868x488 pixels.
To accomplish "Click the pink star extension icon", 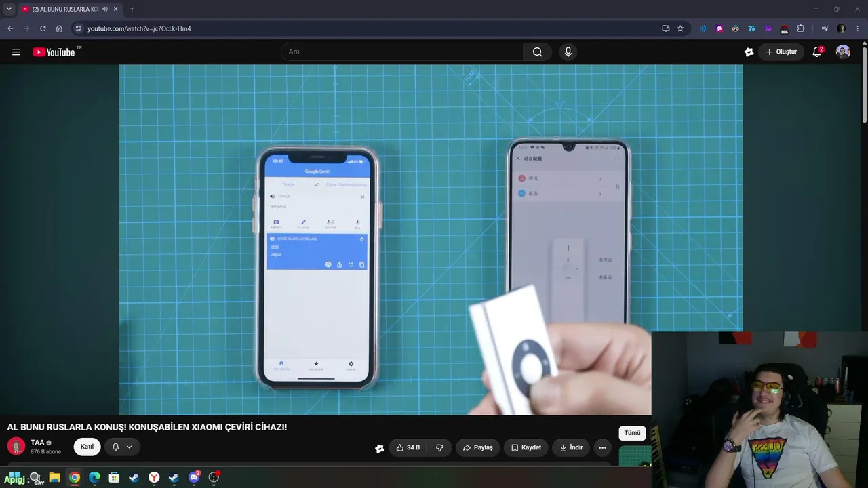I will pyautogui.click(x=719, y=28).
